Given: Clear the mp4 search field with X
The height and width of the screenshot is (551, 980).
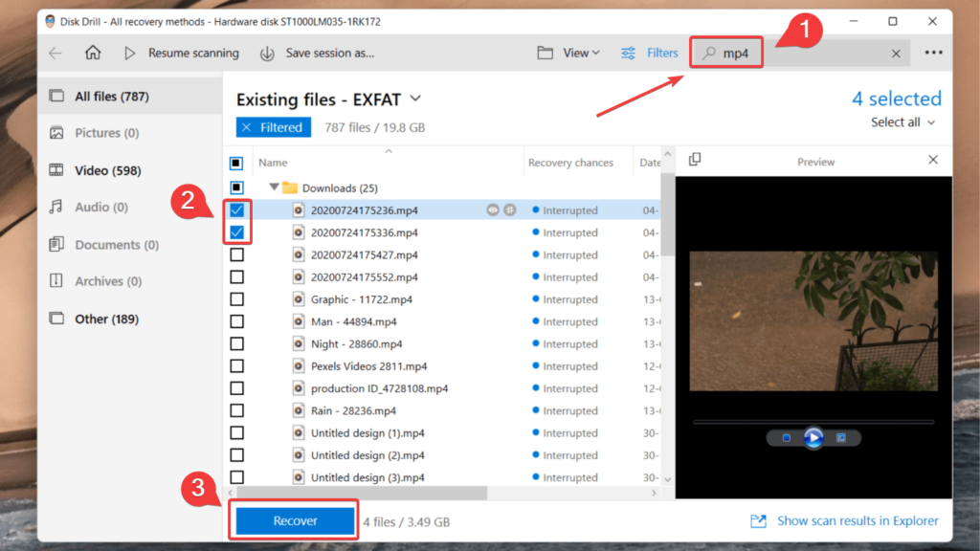Looking at the screenshot, I should point(896,53).
